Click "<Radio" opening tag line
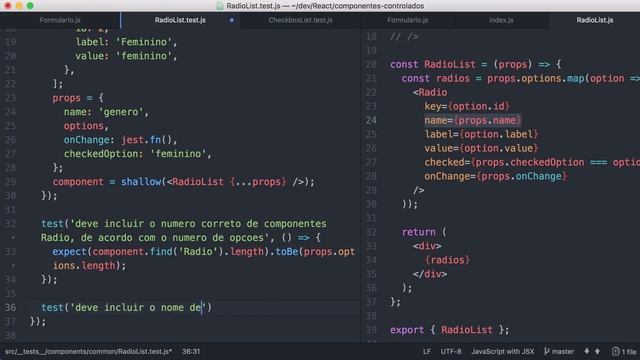640x360 pixels. [430, 93]
